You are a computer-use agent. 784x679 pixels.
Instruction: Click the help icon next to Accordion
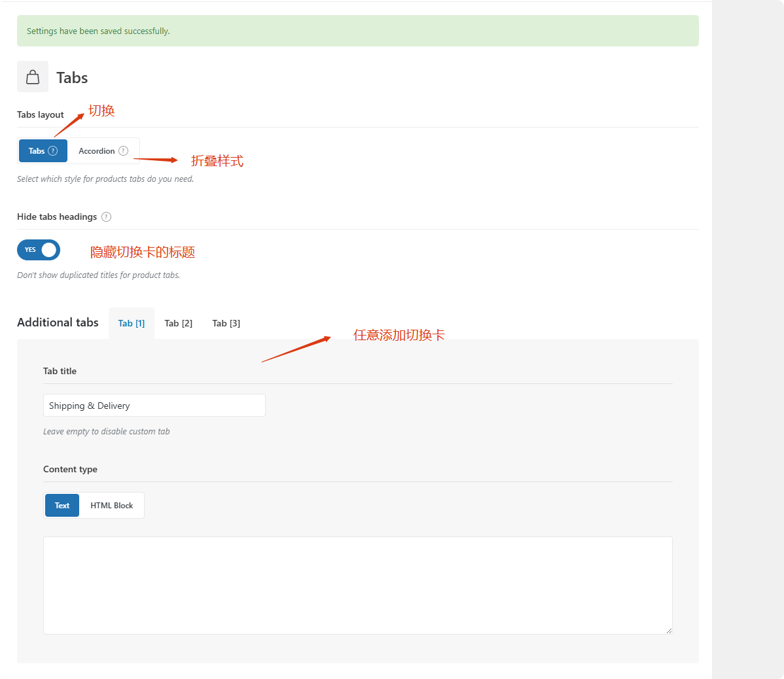(123, 151)
